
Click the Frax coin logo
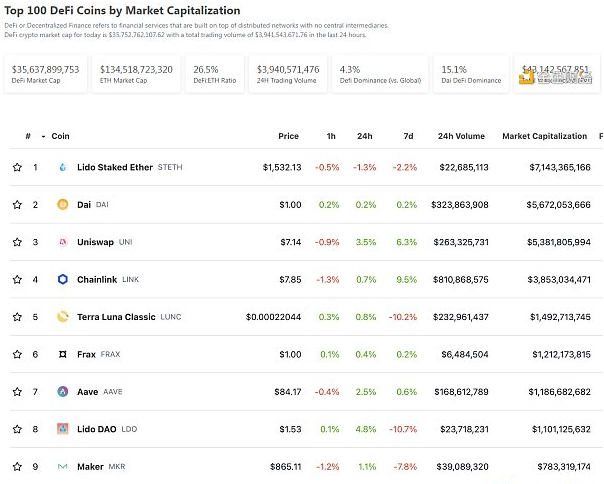[62, 354]
